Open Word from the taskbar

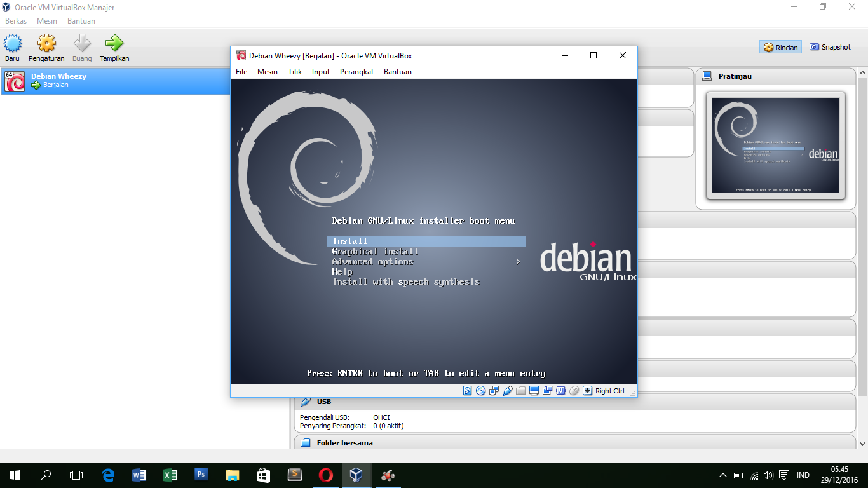139,475
